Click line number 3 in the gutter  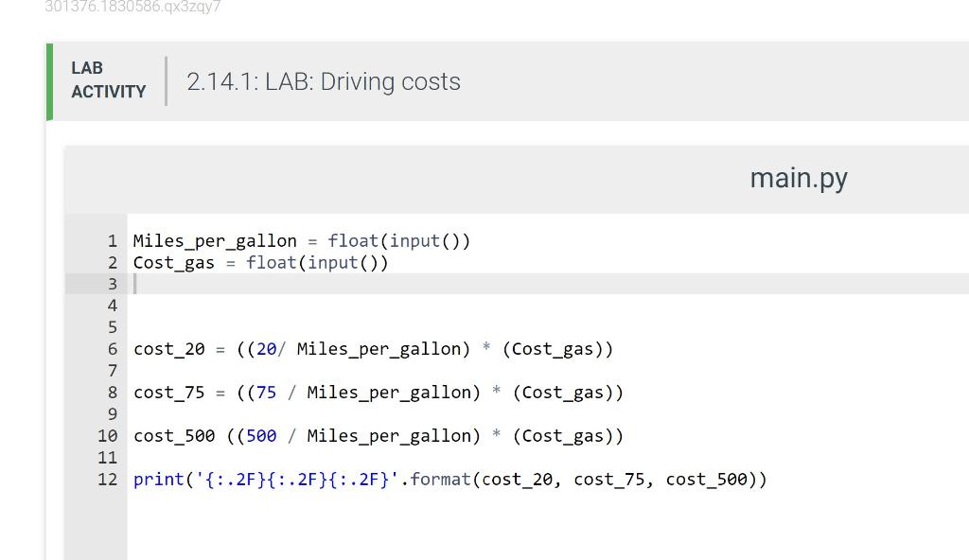click(x=112, y=284)
